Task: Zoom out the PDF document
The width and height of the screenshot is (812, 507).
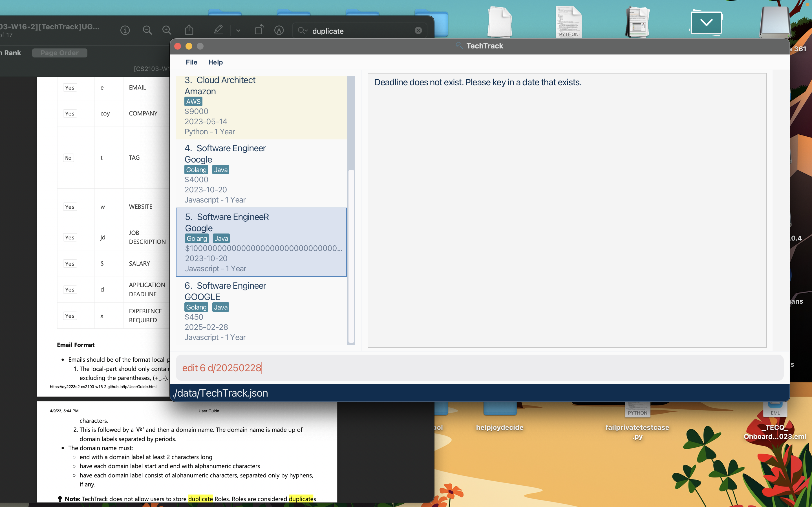Action: (147, 30)
